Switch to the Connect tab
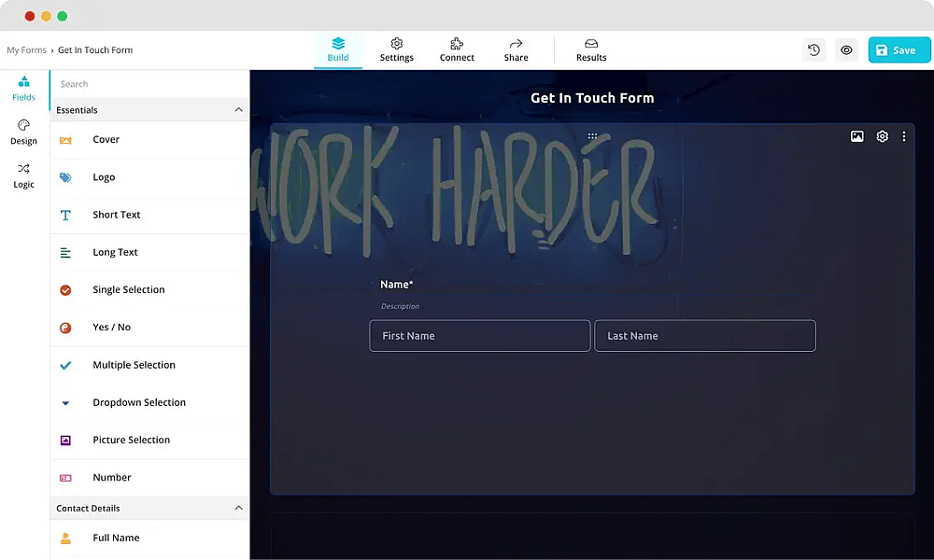934x560 pixels. (457, 50)
